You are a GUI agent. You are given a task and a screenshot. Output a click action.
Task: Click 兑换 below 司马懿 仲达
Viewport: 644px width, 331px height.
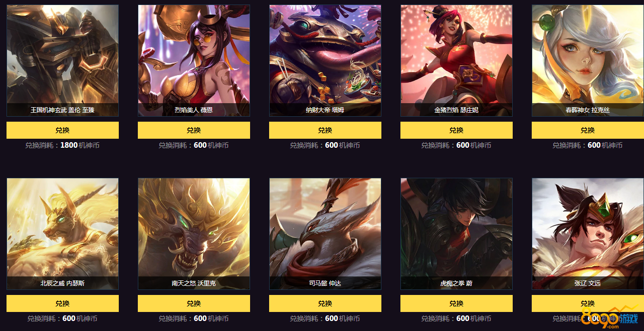[x=325, y=303]
